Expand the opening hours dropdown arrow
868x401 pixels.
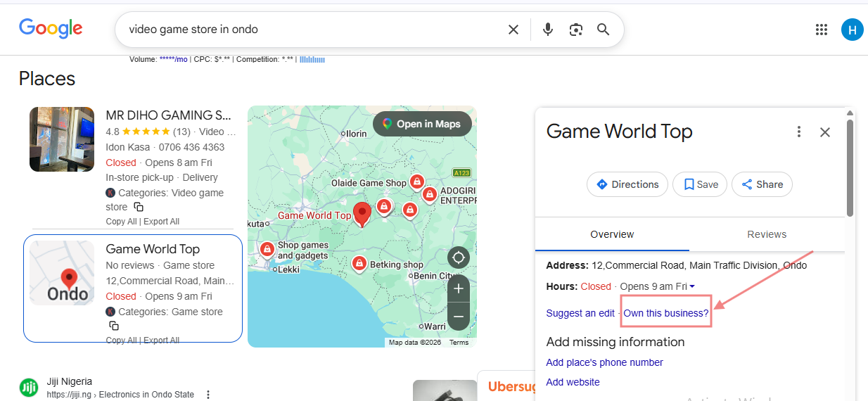692,286
